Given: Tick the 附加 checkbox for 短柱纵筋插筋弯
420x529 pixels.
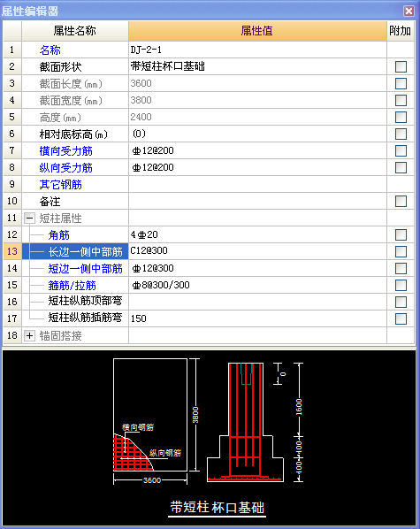Looking at the screenshot, I should coord(401,318).
